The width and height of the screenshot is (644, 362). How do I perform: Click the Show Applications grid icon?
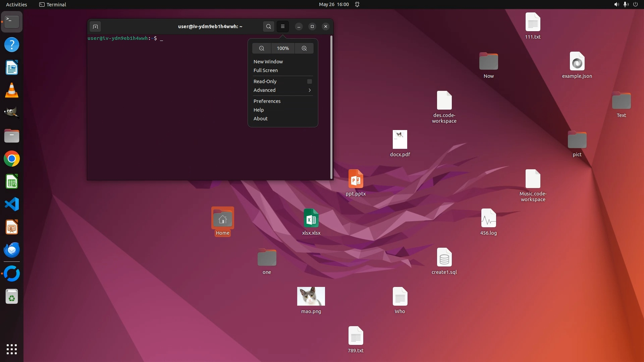click(12, 349)
